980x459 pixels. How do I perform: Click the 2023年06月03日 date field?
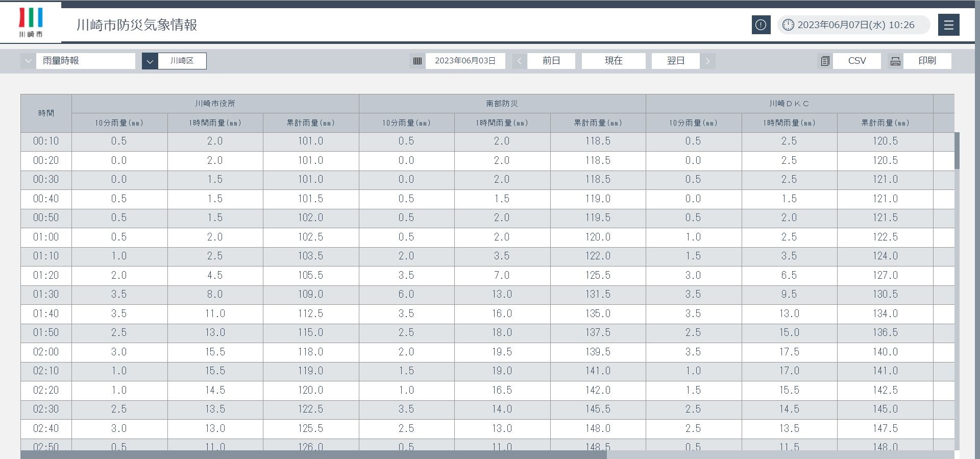(x=465, y=61)
